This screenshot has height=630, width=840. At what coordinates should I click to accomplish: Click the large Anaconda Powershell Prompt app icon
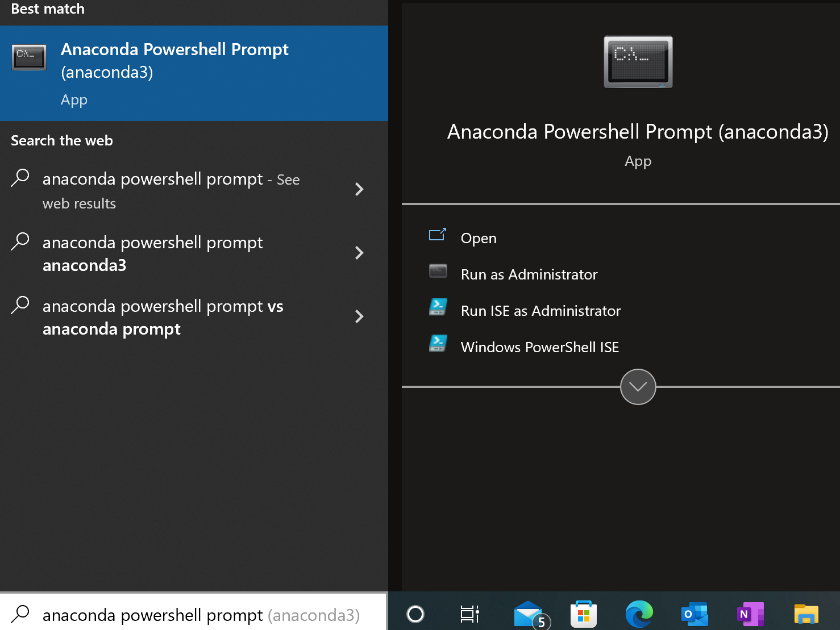coord(638,62)
